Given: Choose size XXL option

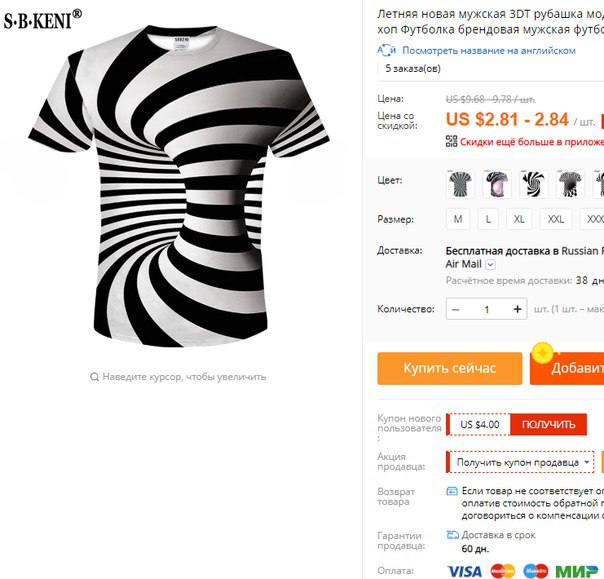Looking at the screenshot, I should (x=555, y=219).
